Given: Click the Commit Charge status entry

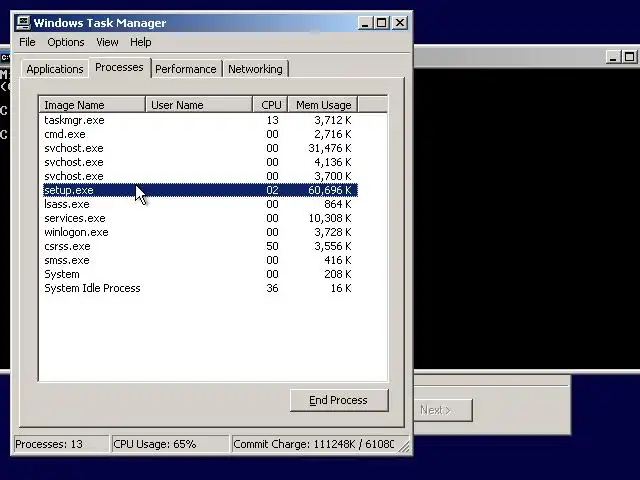Looking at the screenshot, I should point(313,444).
